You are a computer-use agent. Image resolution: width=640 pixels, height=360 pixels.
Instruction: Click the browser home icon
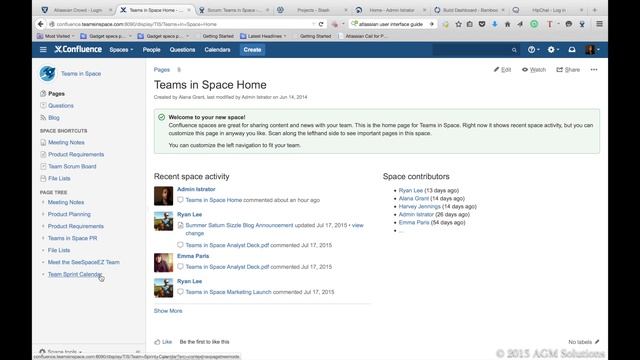click(x=507, y=24)
